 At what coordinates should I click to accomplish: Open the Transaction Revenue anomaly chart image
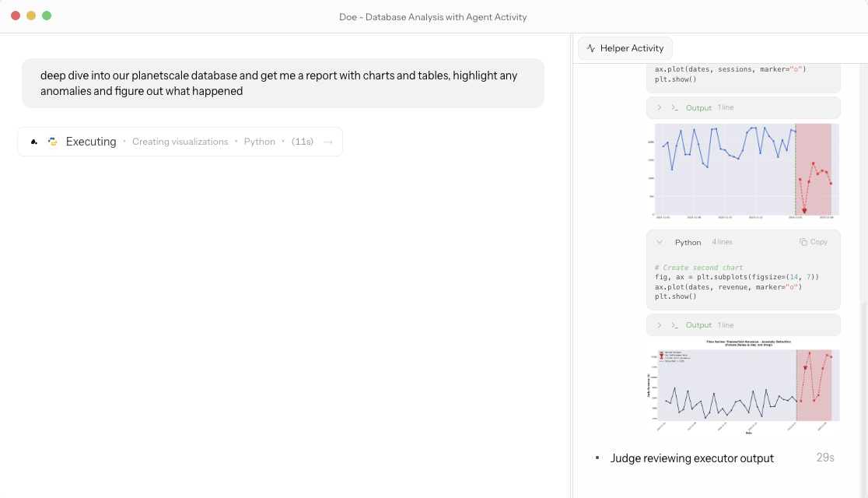pyautogui.click(x=744, y=386)
